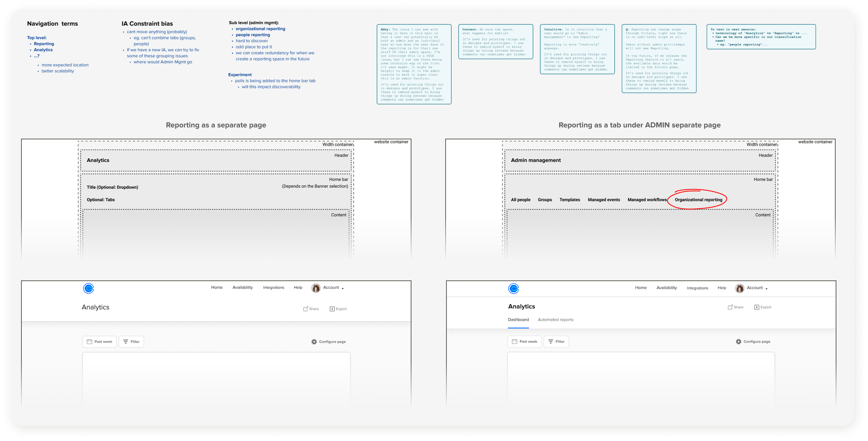Click 'will this impact discoverability' bullet
The width and height of the screenshot is (868, 441).
271,87
